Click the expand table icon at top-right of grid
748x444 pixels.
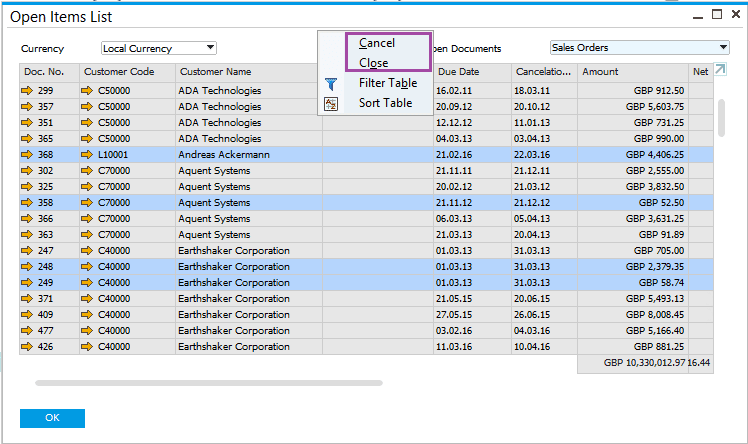coord(721,71)
